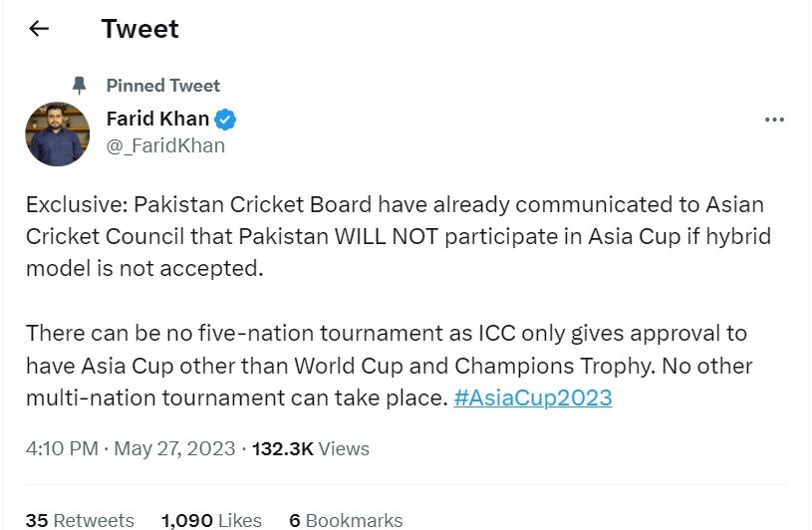View the 35 Retweets list
The width and height of the screenshot is (812, 530).
(80, 520)
